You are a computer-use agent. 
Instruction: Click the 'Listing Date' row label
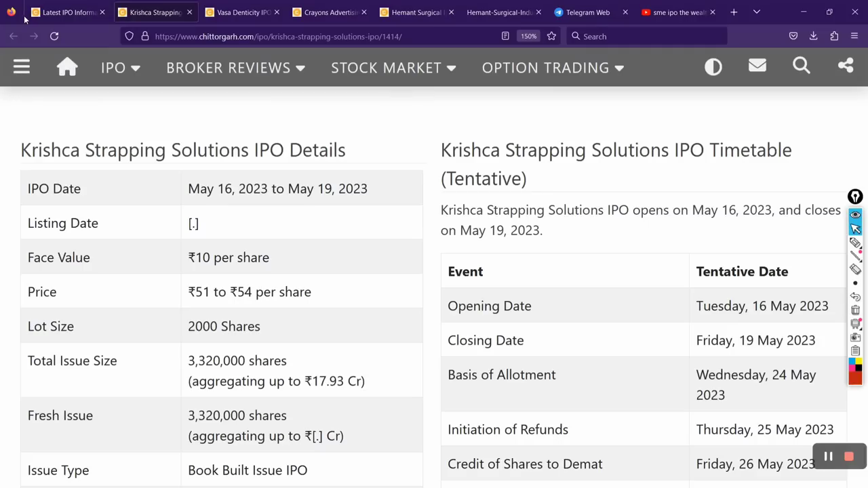pos(63,224)
